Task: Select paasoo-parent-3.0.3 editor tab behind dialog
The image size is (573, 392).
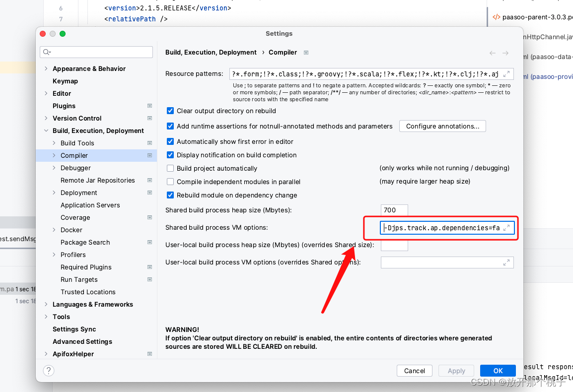Action: (532, 17)
